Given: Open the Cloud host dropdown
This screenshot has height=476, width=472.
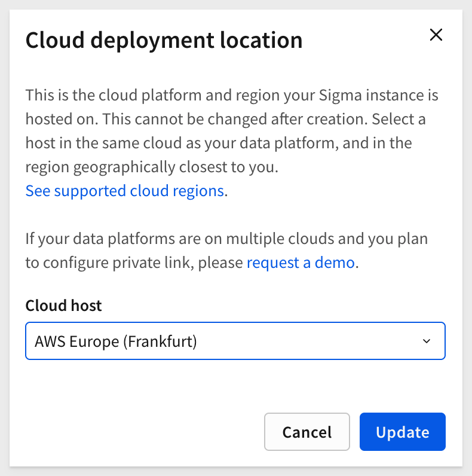Looking at the screenshot, I should pyautogui.click(x=235, y=341).
